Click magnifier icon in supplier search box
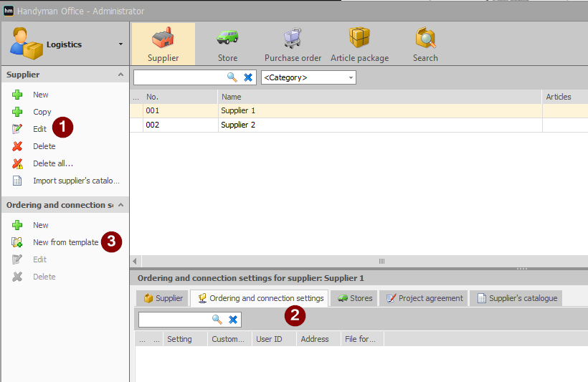The height and width of the screenshot is (382, 588). (232, 77)
